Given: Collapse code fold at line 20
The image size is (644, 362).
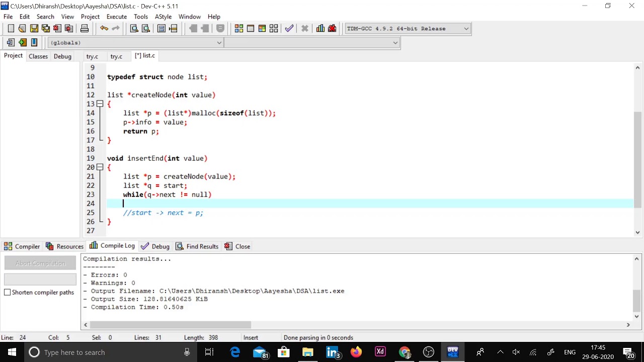Looking at the screenshot, I should (100, 167).
